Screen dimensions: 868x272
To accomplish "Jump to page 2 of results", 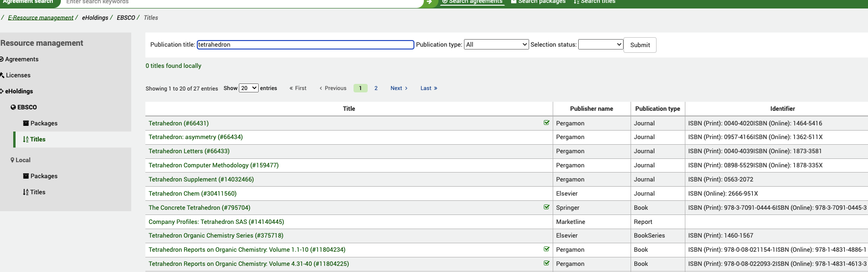I will (376, 88).
